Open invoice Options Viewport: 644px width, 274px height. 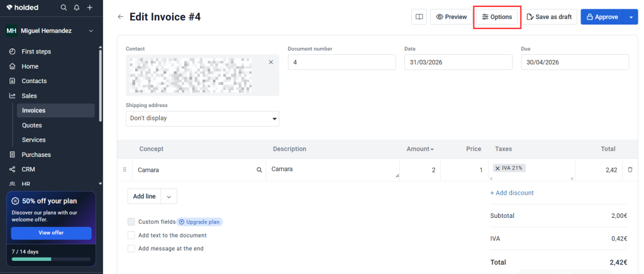pos(497,17)
